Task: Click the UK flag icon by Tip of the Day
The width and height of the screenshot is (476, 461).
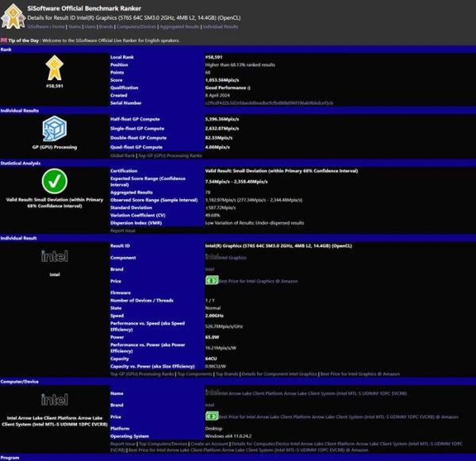Action: (x=5, y=39)
